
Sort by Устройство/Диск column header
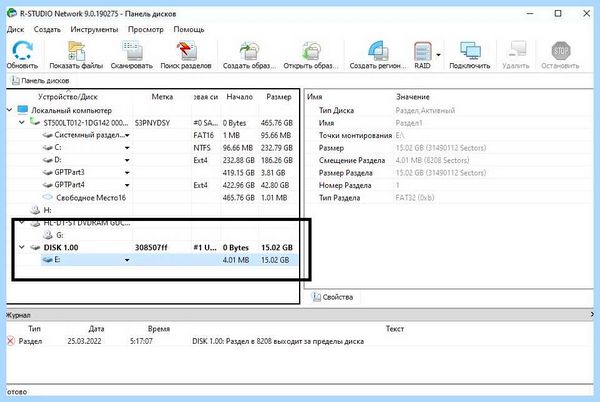tap(68, 97)
